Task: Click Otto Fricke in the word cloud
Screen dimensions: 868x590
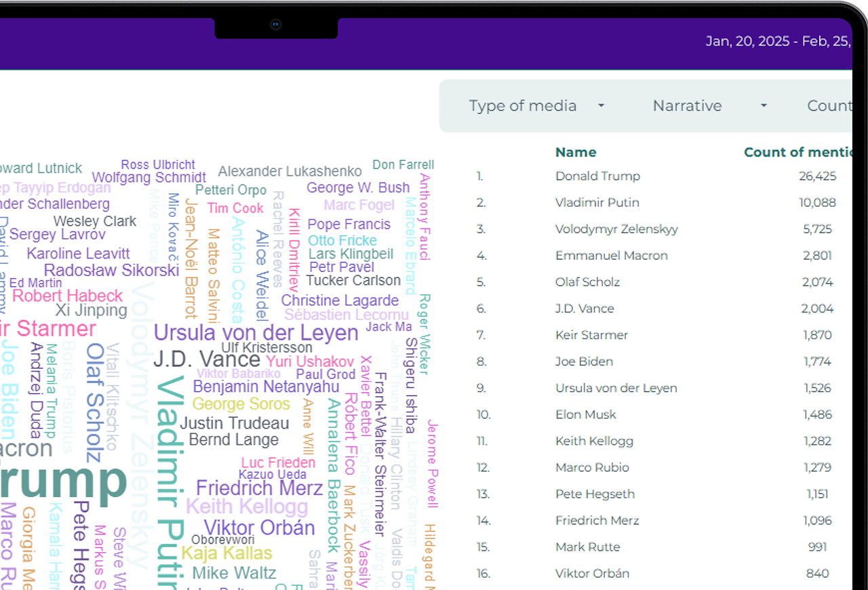Action: tap(342, 241)
